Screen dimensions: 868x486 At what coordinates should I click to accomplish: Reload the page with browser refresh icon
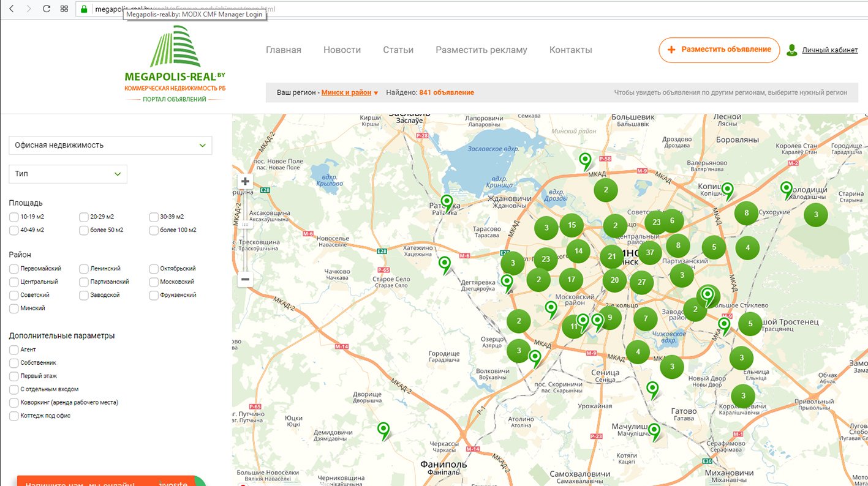47,9
